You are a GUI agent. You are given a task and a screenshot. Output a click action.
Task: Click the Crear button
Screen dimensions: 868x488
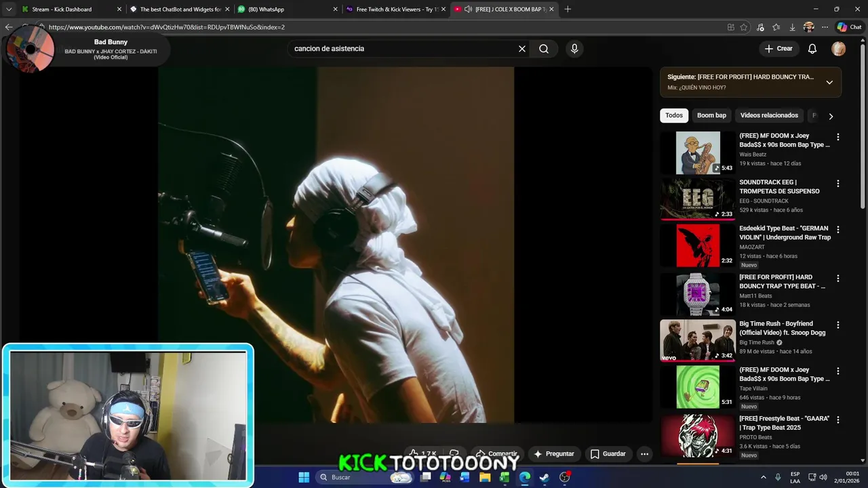click(778, 49)
